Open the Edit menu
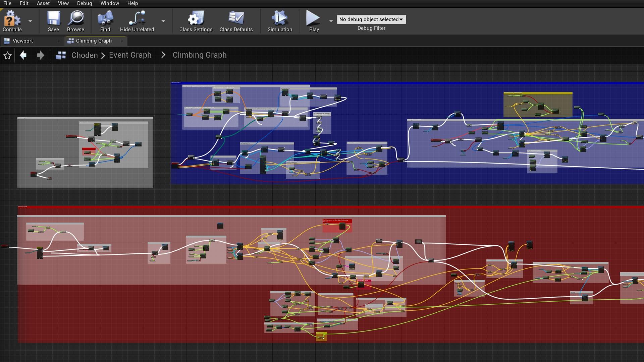This screenshot has width=644, height=362. point(24,3)
